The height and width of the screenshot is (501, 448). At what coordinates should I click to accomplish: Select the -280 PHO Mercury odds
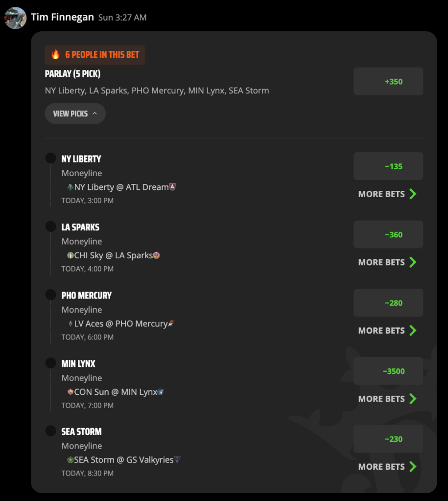[388, 303]
